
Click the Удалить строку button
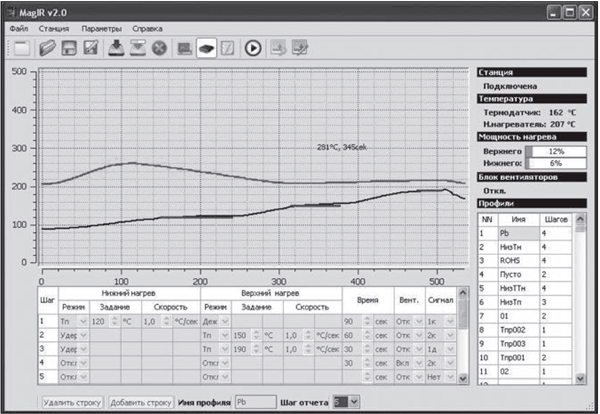72,402
